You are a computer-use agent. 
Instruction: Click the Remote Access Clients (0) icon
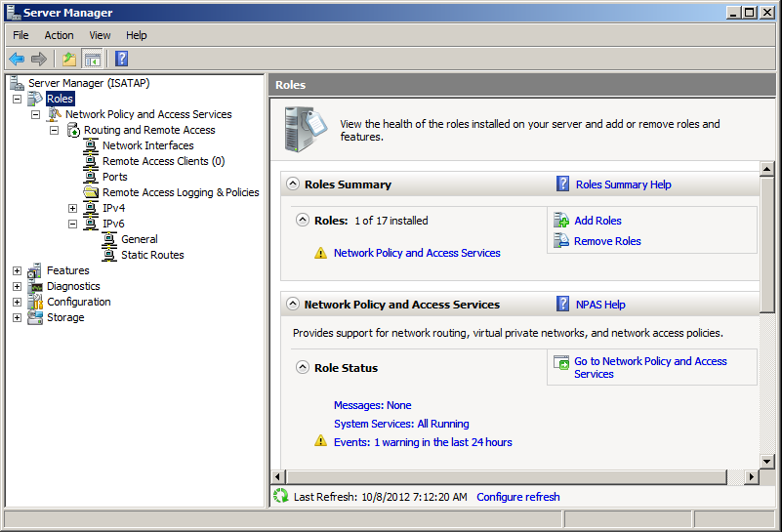pyautogui.click(x=90, y=161)
